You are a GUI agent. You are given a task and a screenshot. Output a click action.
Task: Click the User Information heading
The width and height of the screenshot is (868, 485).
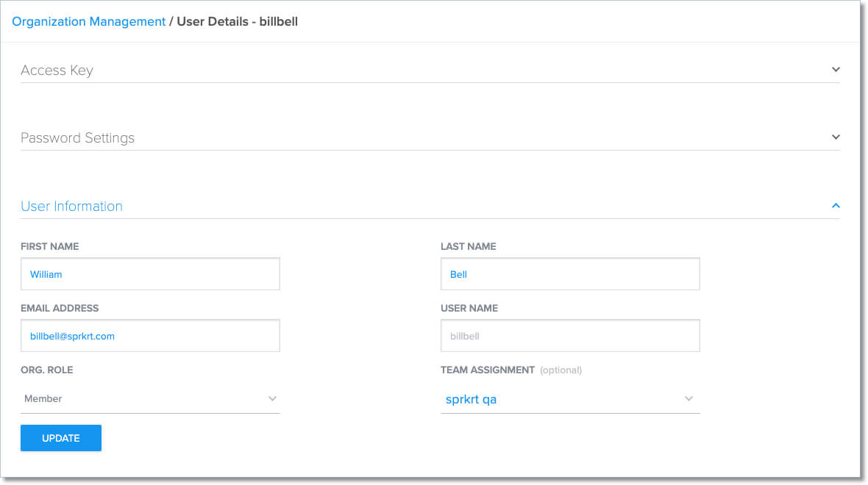coord(71,206)
